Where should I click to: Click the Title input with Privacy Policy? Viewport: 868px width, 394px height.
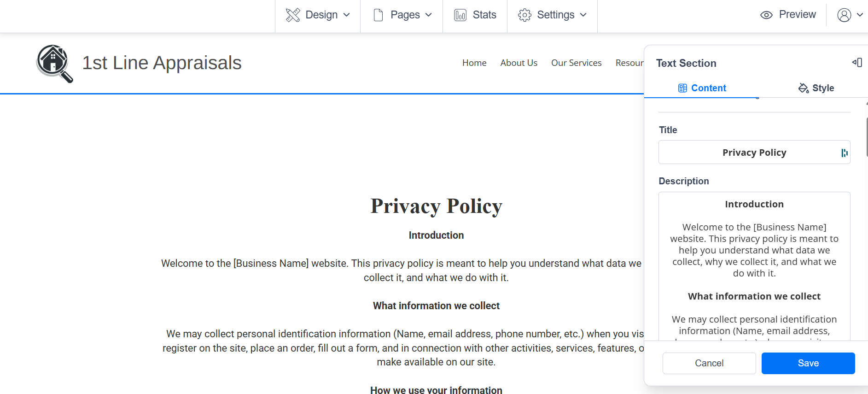pyautogui.click(x=754, y=153)
